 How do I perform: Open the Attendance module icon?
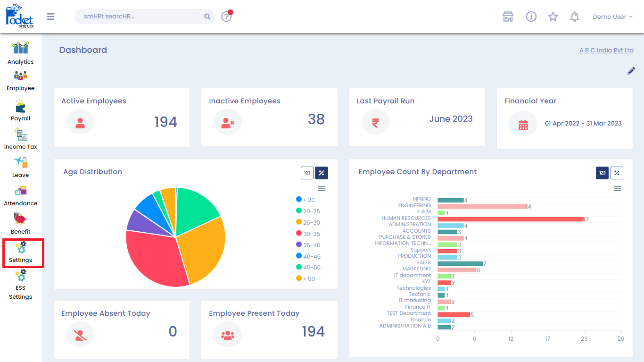[20, 191]
